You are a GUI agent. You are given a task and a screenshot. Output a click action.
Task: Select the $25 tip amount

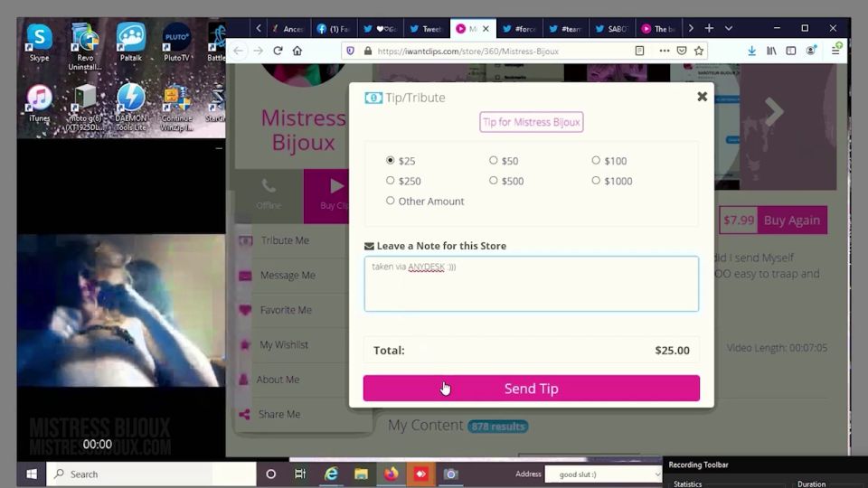tap(391, 161)
